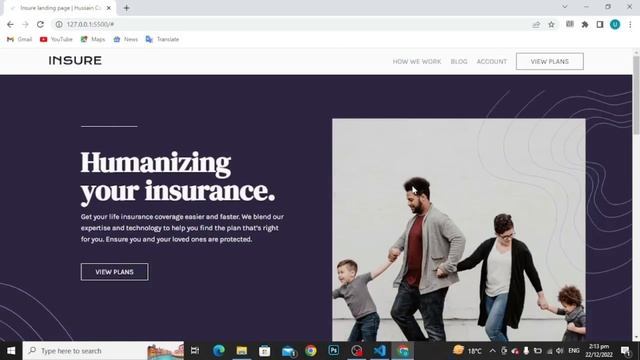
Task: Open Task View on taskbar
Action: pos(195,351)
